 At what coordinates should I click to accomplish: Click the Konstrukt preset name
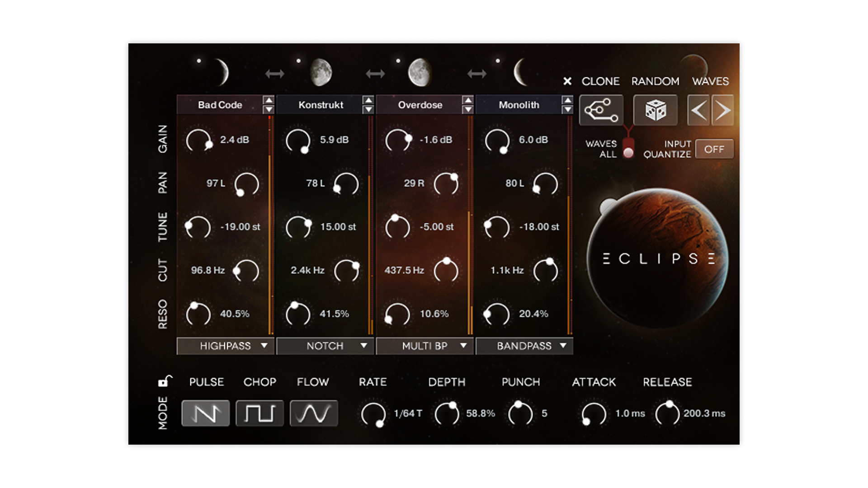tap(321, 105)
